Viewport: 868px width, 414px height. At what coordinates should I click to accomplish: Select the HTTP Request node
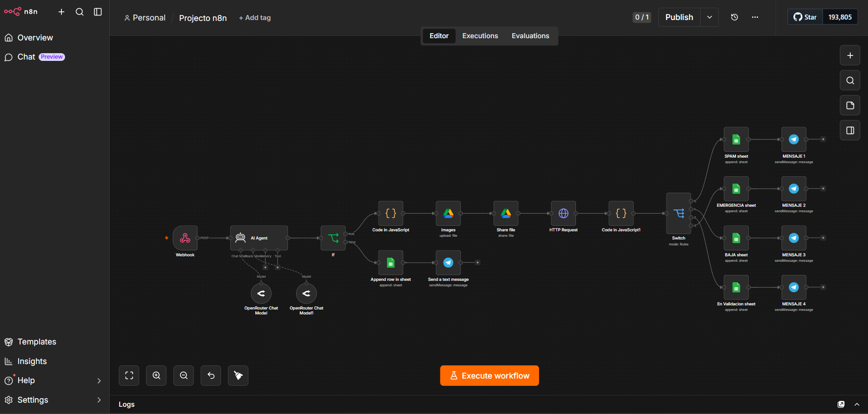(563, 213)
